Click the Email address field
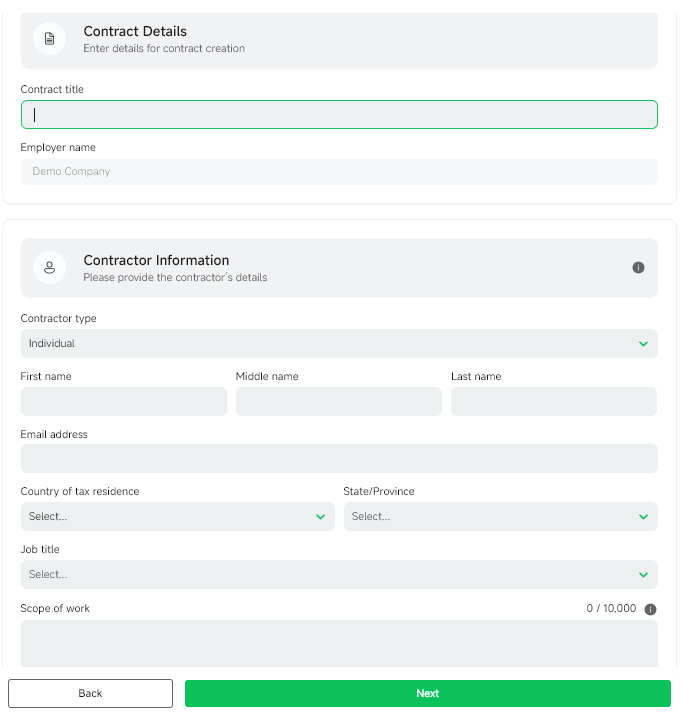The width and height of the screenshot is (688, 713). (339, 458)
